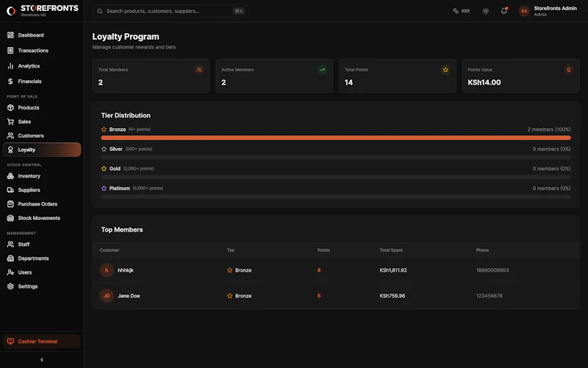
Task: Click the Gold tier star icon
Action: coord(104,169)
